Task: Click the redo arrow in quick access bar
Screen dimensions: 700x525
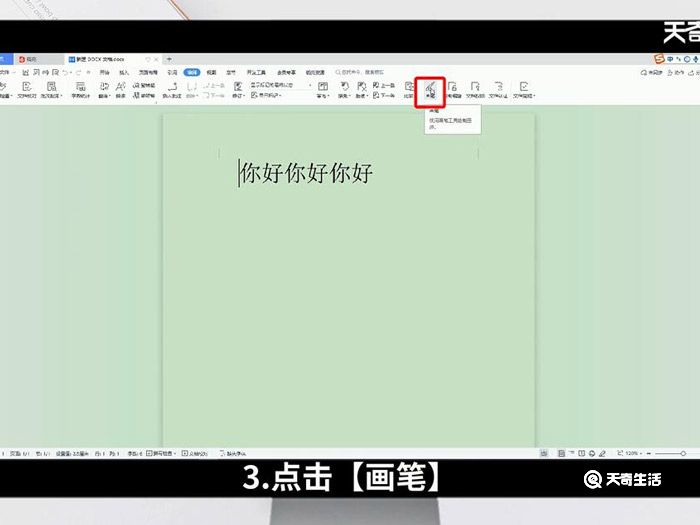Action: pos(78,72)
